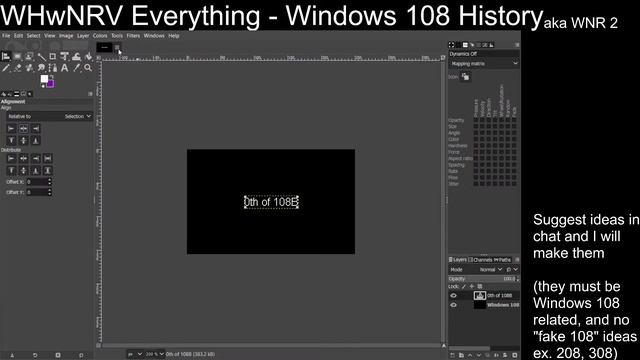This screenshot has height=360, width=640.
Task: Open the Tool Options tab configuration menu
Action: [x=90, y=94]
